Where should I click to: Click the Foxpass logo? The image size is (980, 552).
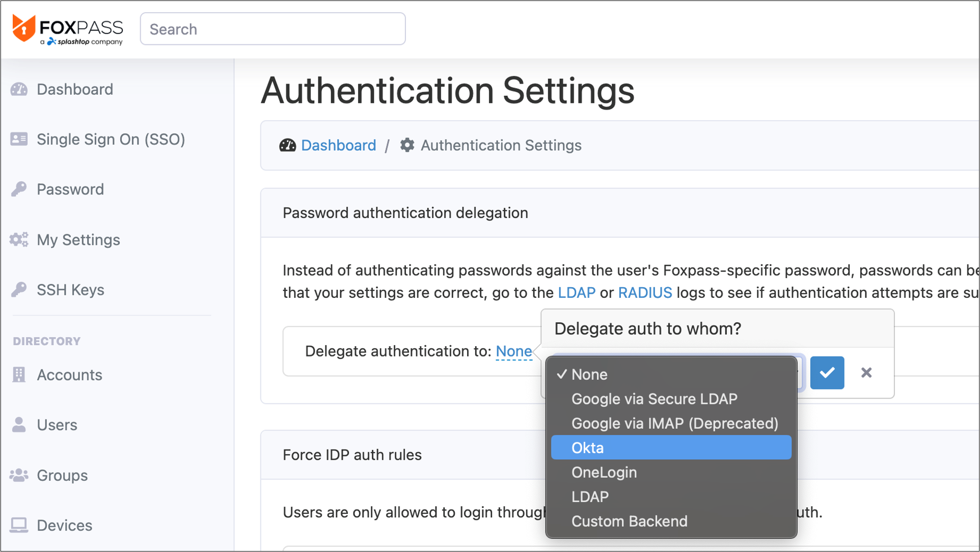coord(68,30)
